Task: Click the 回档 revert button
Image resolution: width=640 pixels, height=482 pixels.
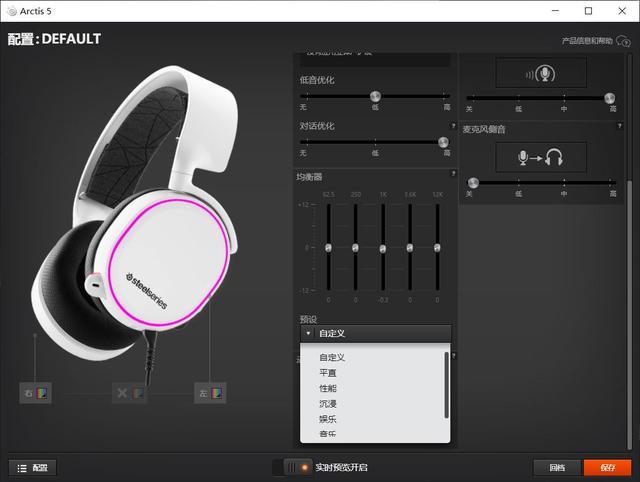Action: [x=557, y=468]
